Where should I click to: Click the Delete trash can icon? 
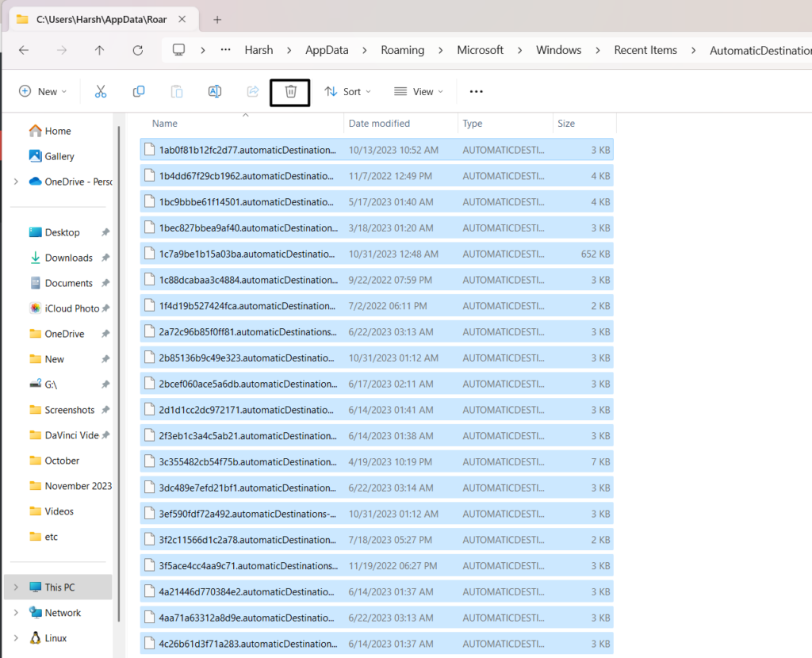290,92
